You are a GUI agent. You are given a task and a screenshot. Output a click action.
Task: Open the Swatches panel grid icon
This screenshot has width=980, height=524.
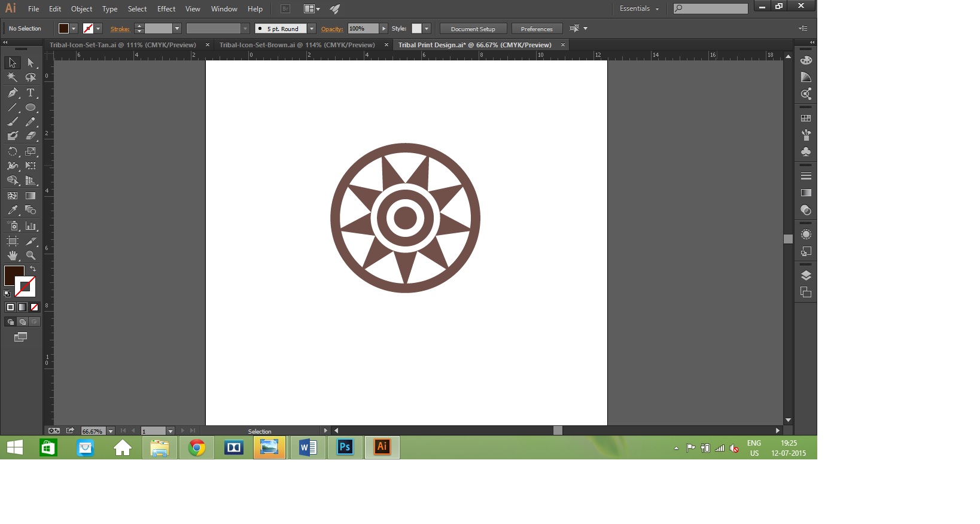click(x=806, y=118)
